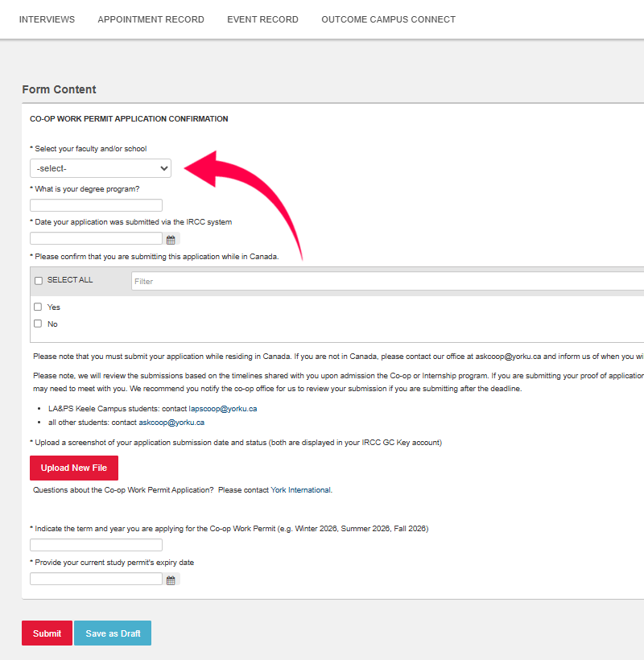
Task: Go to the Interviews tab
Action: 47,19
